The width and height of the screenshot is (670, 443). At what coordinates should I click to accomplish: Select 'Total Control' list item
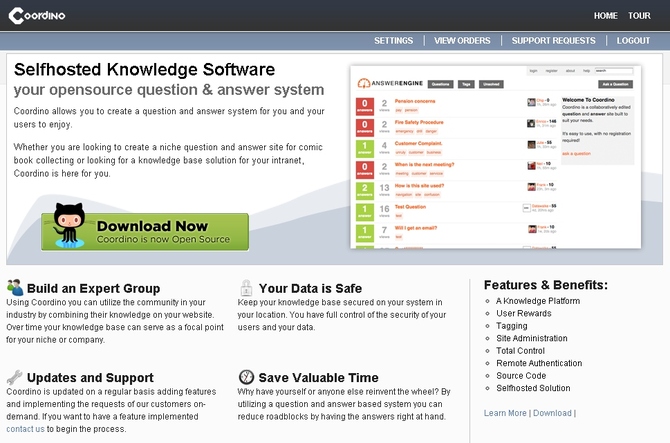(x=520, y=351)
